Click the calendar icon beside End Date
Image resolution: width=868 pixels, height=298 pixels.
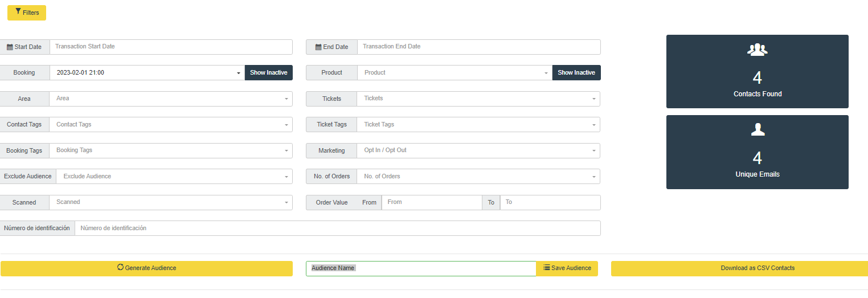(x=318, y=47)
